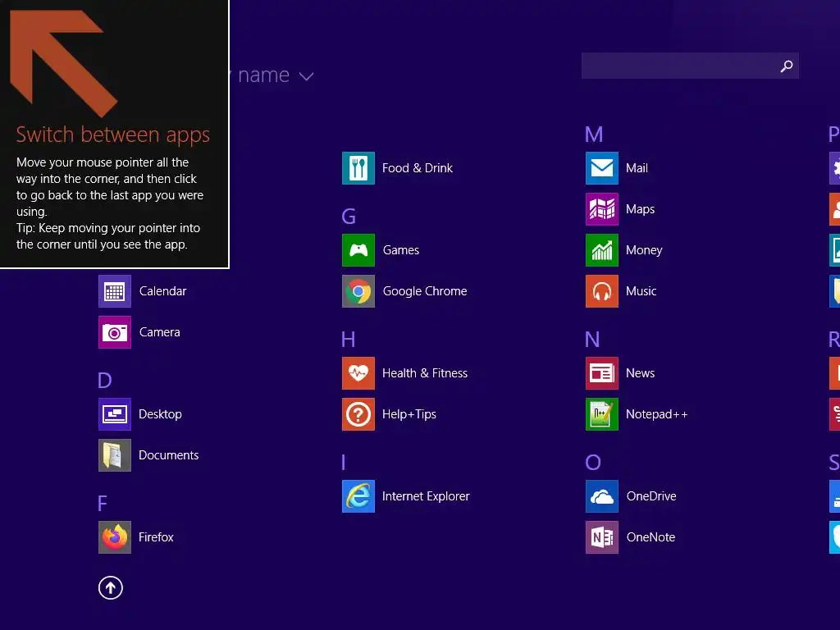Open the Calendar app icon
This screenshot has width=840, height=630.
[x=115, y=291]
